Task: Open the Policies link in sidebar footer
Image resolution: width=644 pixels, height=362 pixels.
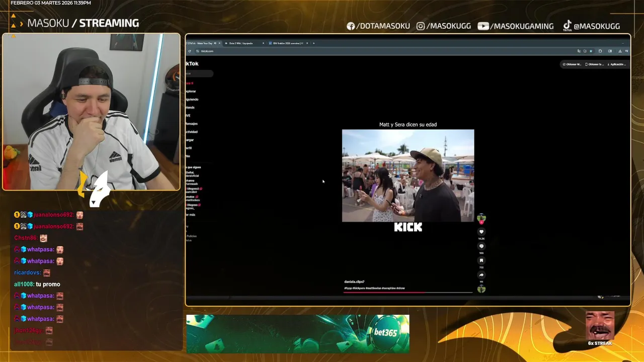Action: point(192,236)
